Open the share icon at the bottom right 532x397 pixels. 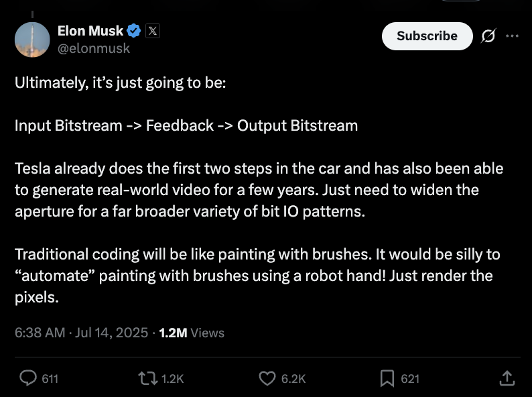[507, 378]
